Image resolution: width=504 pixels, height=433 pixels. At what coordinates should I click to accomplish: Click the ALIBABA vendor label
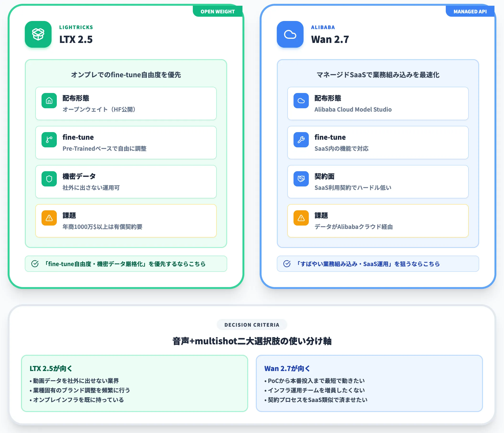(x=323, y=27)
